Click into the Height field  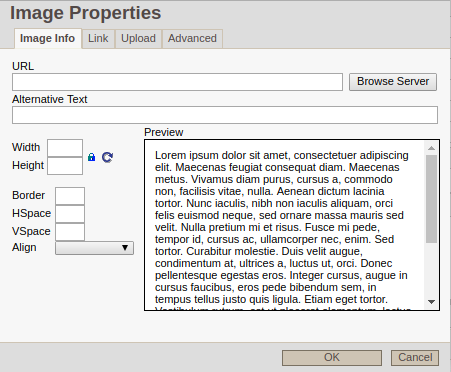tap(65, 166)
